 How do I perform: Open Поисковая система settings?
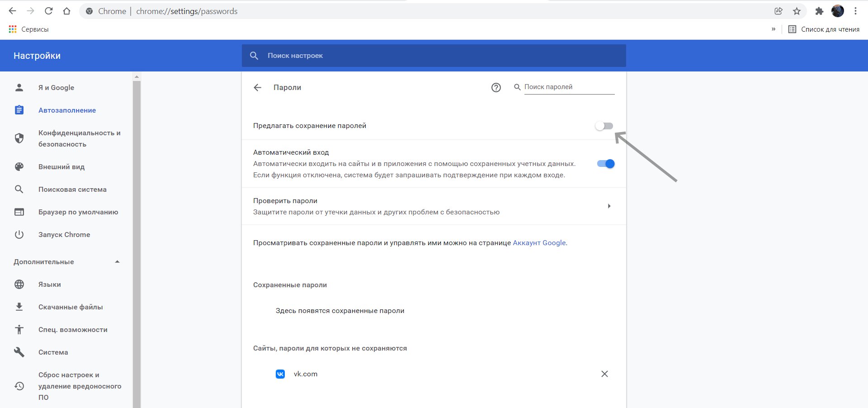click(72, 189)
